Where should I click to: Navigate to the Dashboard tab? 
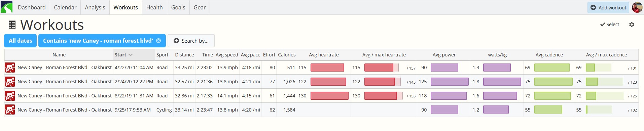coord(32,7)
